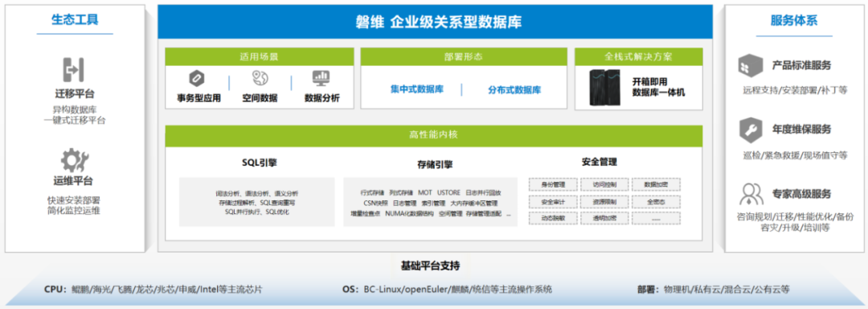This screenshot has width=868, height=309.
Task: Click the 磐维 企业级关系型数据库 title banner
Action: [x=435, y=23]
